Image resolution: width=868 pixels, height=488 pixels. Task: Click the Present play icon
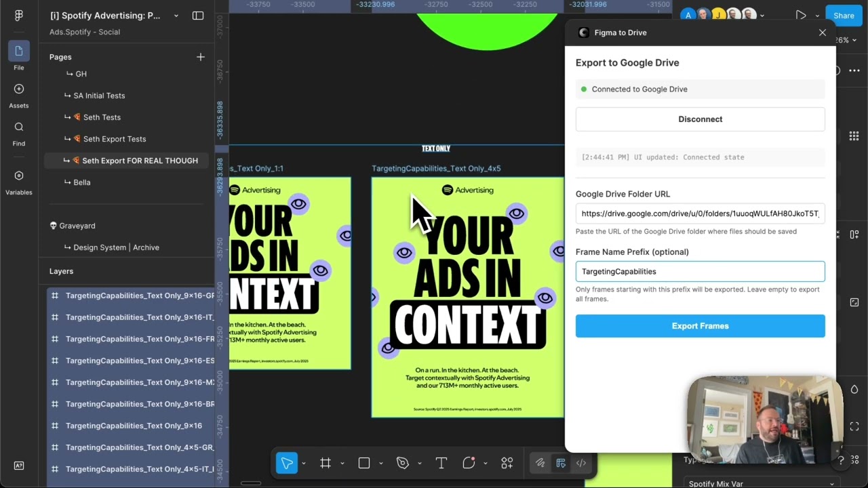click(x=801, y=15)
